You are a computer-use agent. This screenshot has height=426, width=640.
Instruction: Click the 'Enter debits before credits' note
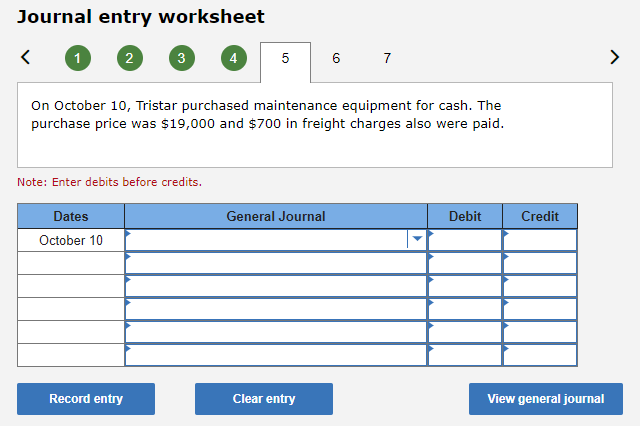pos(109,182)
